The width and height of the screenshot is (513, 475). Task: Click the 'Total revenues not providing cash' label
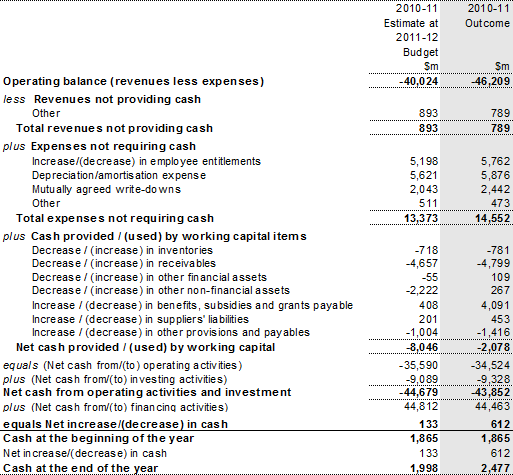point(114,128)
